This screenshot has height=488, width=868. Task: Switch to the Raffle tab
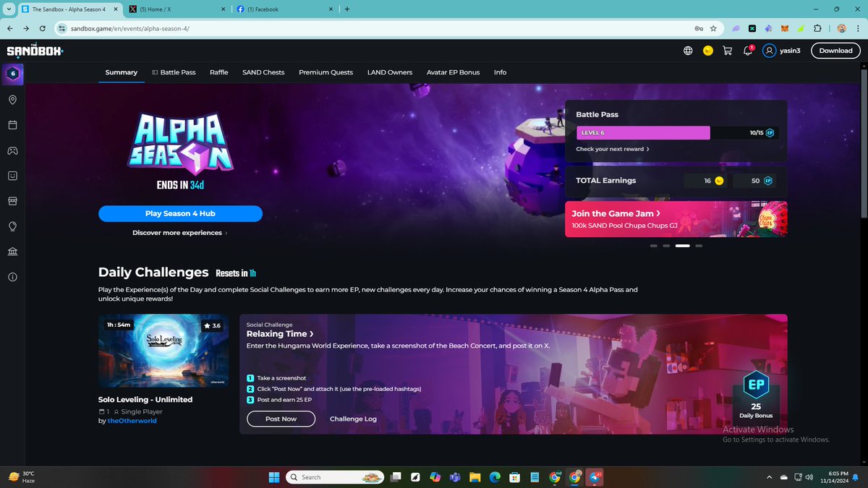point(218,72)
